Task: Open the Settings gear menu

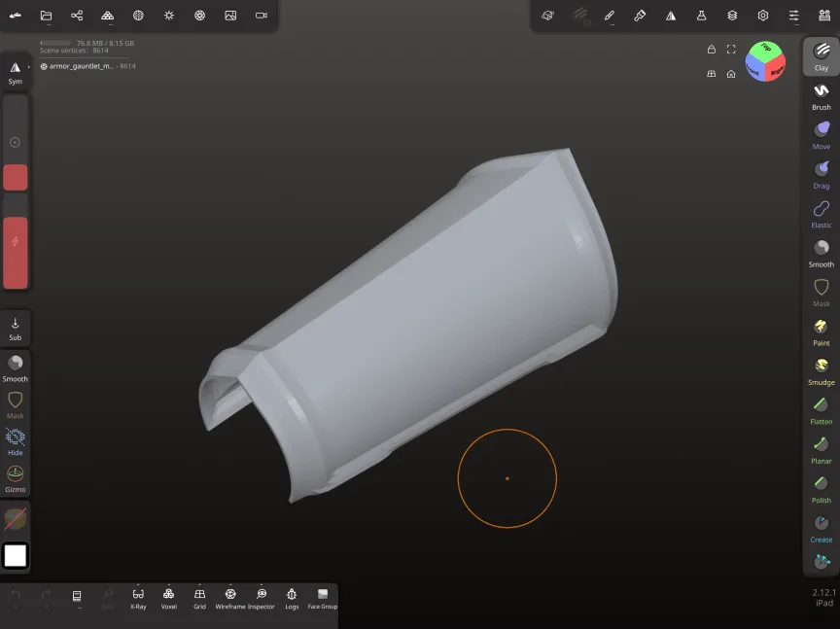Action: point(763,16)
